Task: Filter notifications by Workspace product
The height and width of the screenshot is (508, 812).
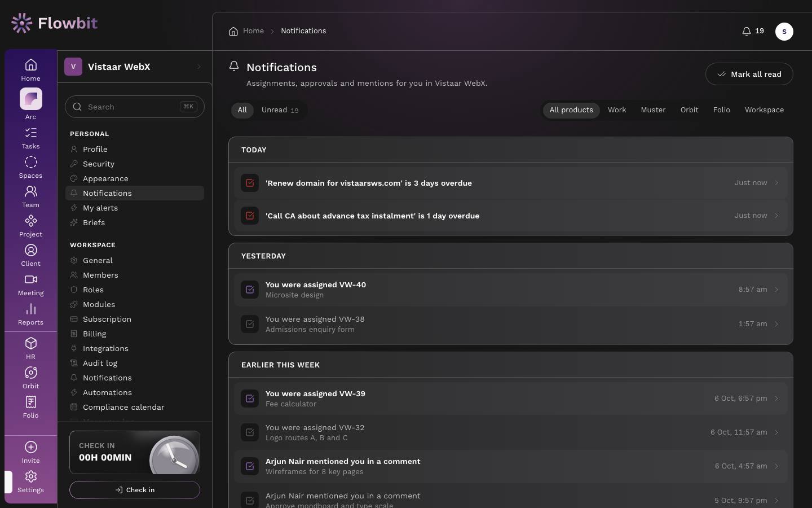Action: click(764, 110)
